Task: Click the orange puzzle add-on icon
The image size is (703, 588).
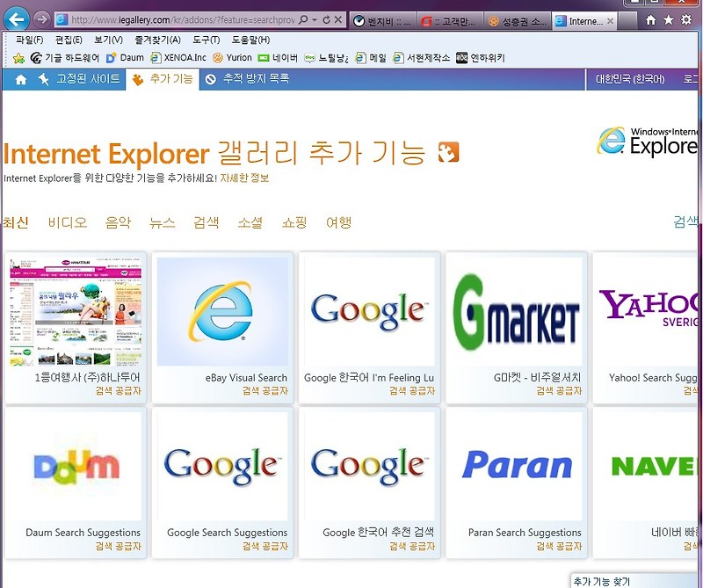Action: click(x=448, y=152)
